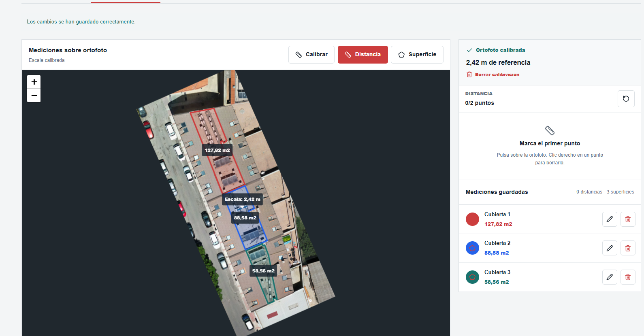Click the saved changes confirmation message
644x336 pixels.
[x=81, y=22]
